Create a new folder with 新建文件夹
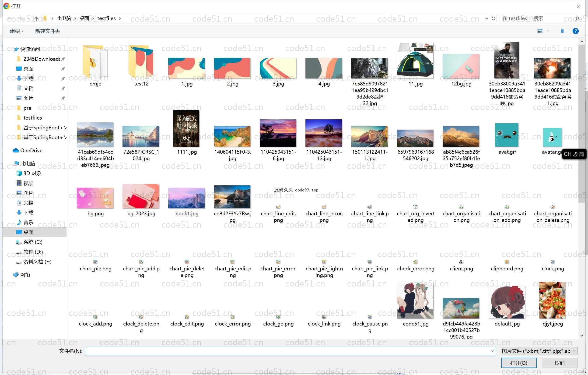The height and width of the screenshot is (375, 588). pyautogui.click(x=48, y=31)
